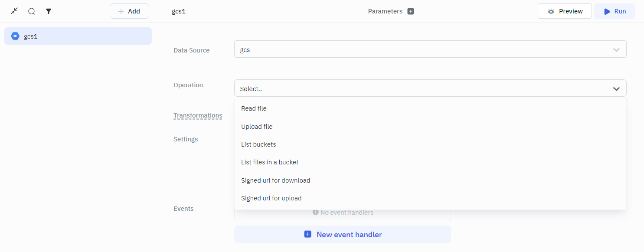Add a parameter with the plus icon
644x252 pixels.
pyautogui.click(x=411, y=11)
